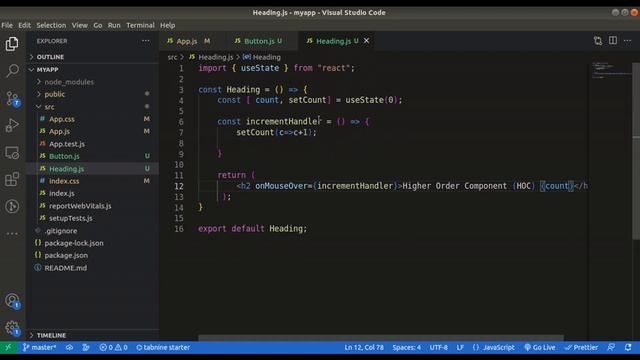Screen dimensions: 640x360
Task: Click the editor minimap preview
Action: [610, 70]
